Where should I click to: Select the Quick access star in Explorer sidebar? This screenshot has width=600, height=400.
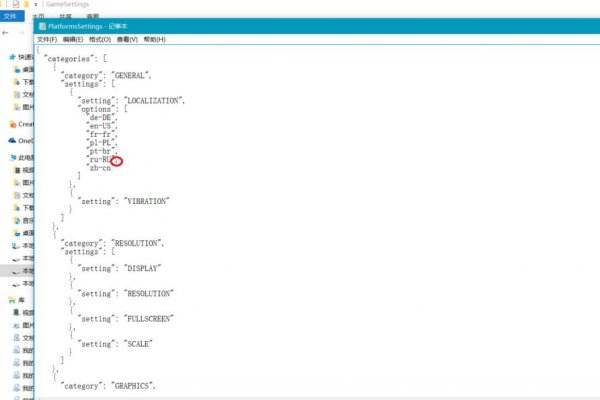(x=12, y=57)
